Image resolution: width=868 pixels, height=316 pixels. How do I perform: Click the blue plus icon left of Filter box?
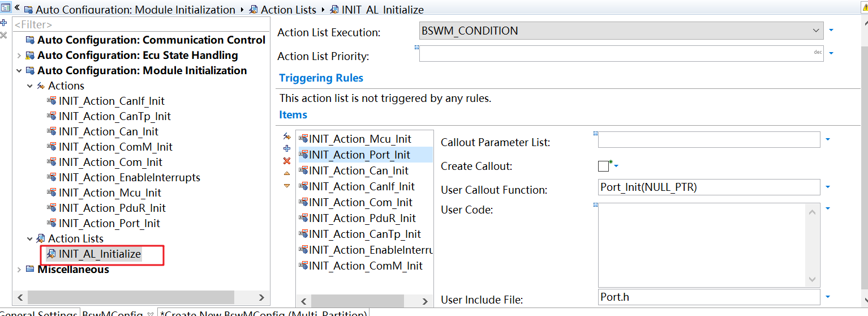click(3, 23)
